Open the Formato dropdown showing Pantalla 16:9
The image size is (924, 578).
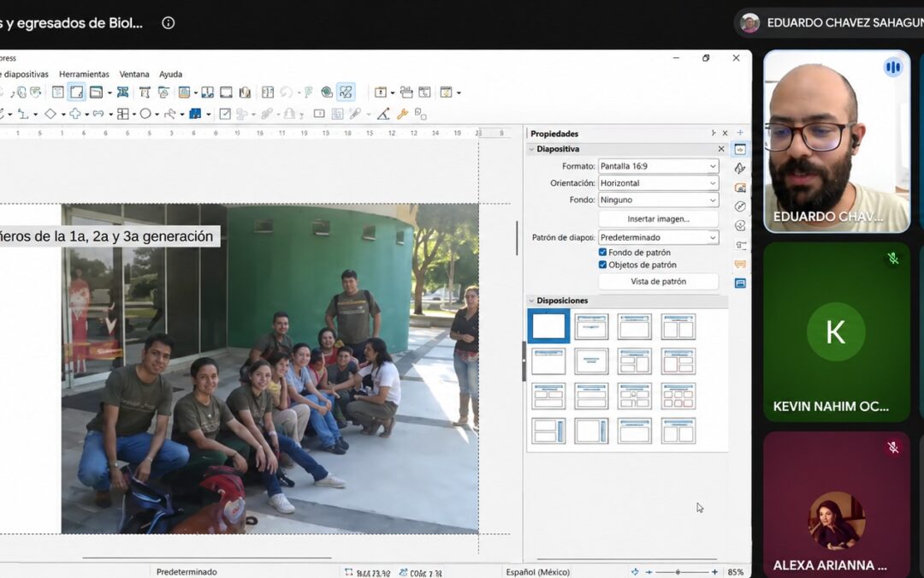[x=658, y=166]
